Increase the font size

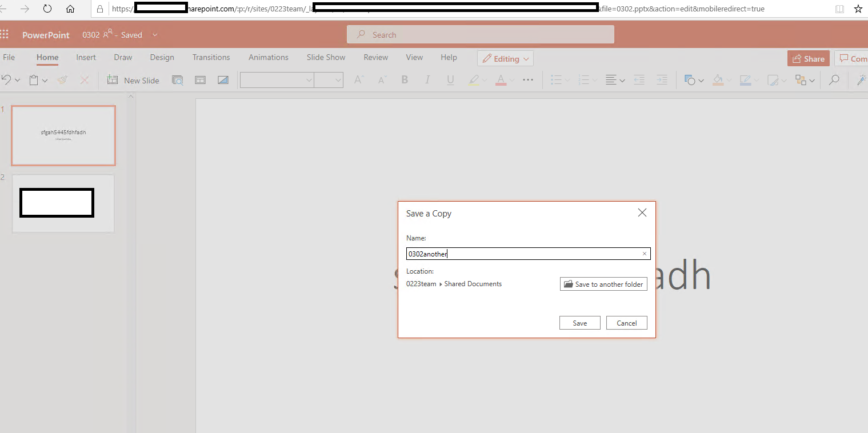[358, 80]
